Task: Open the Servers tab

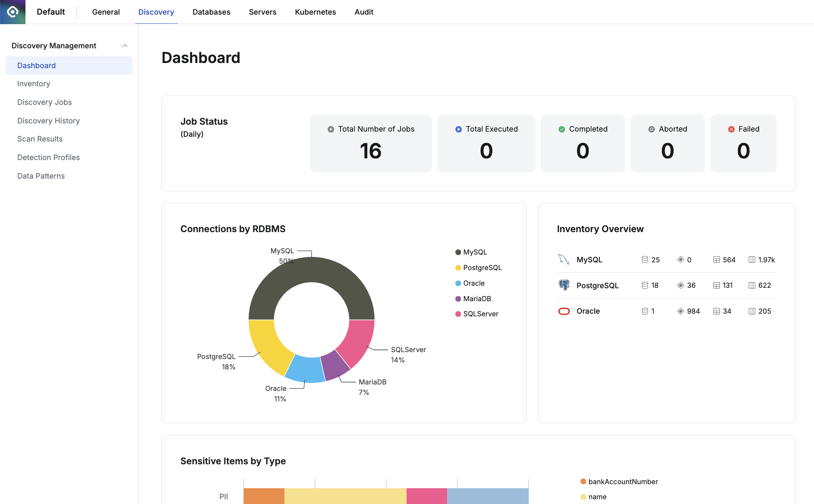Action: coord(262,12)
